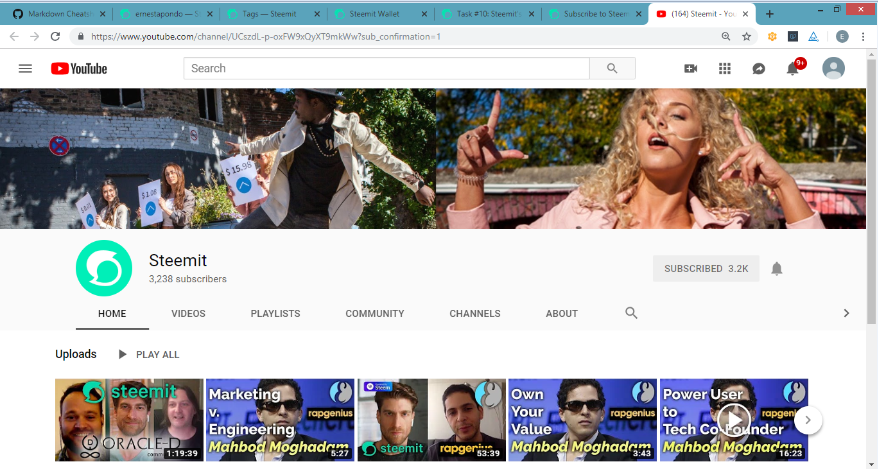Click the SUBSCRIBED 3.2K button
This screenshot has height=469, width=878.
706,269
